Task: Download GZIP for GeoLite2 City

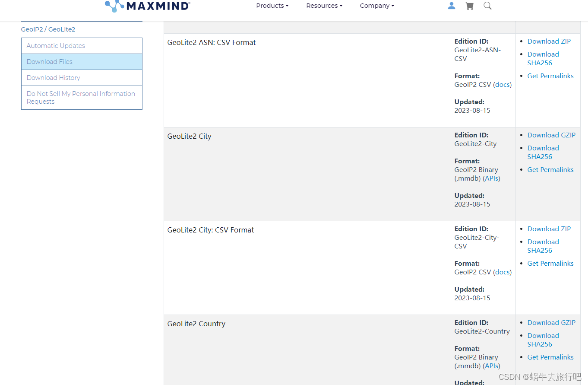Action: tap(551, 135)
